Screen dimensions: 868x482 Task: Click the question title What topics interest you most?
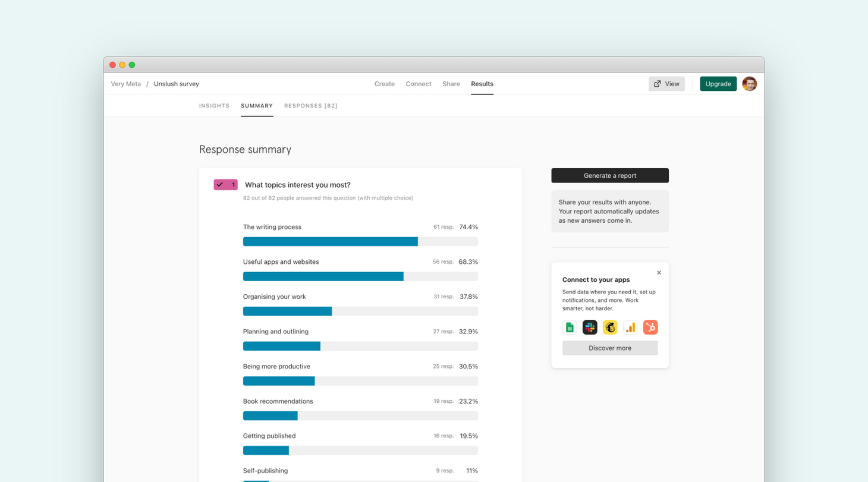(x=298, y=185)
